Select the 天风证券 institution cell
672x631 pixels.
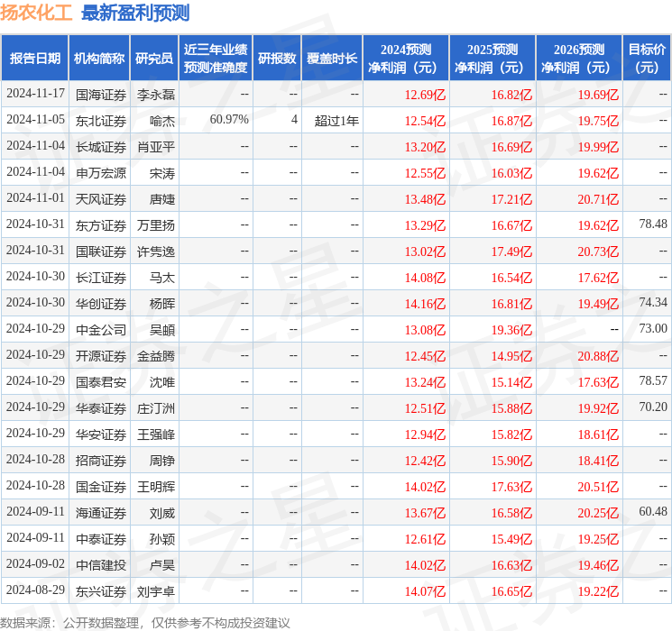click(101, 199)
